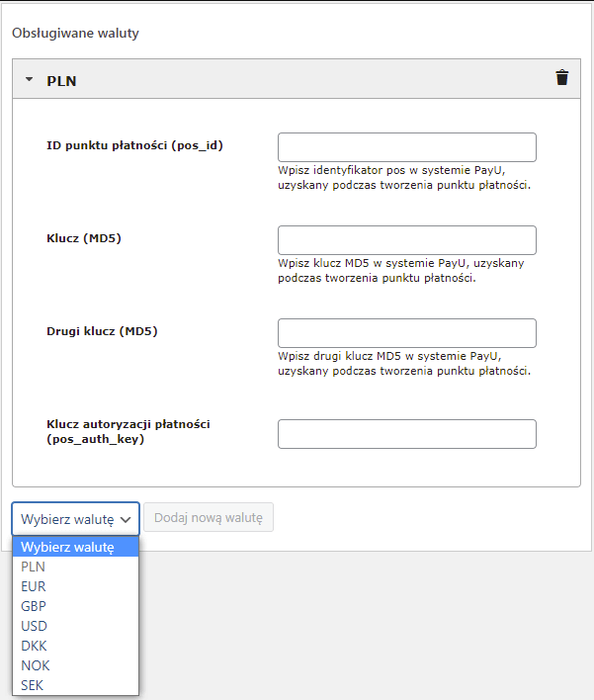
Task: Click the PLN section header title
Action: [61, 81]
